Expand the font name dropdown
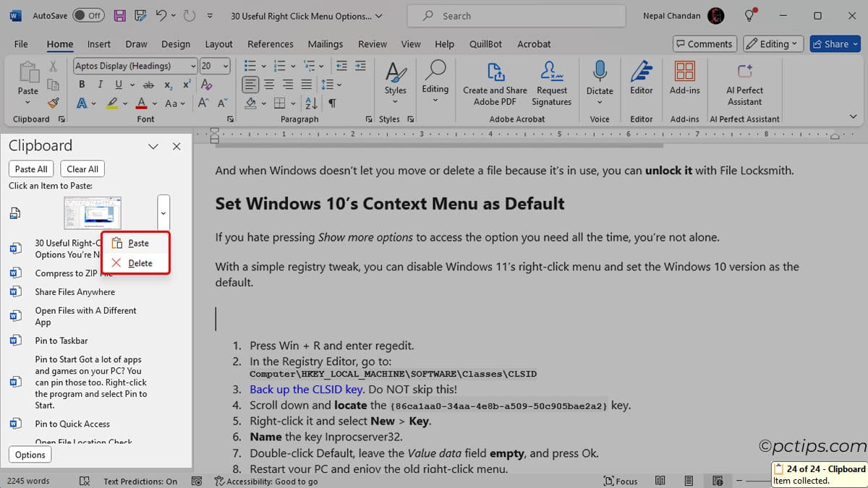868x488 pixels. 193,66
